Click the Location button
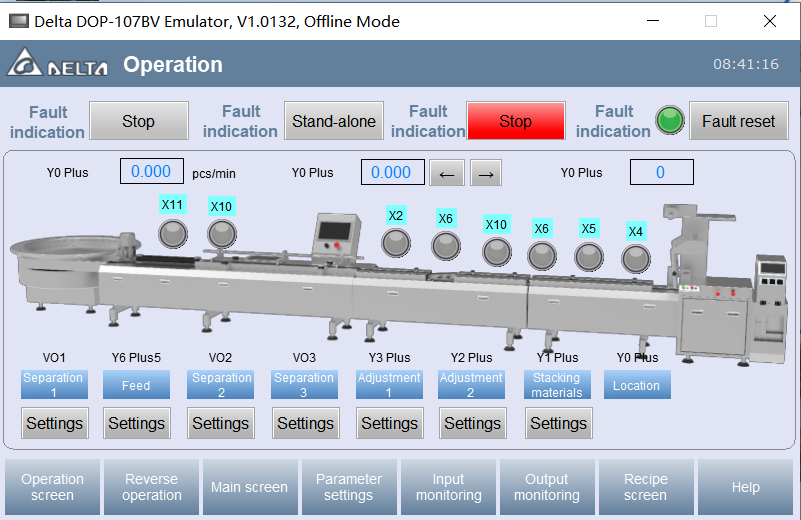The height and width of the screenshot is (520, 801). pyautogui.click(x=637, y=385)
